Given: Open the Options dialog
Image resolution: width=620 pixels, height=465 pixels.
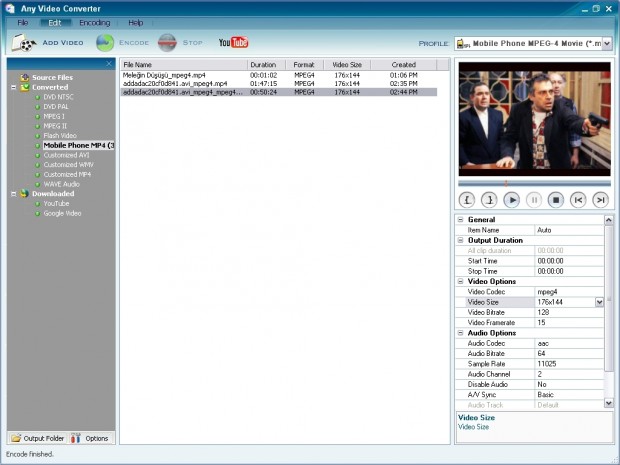Looking at the screenshot, I should pos(90,438).
